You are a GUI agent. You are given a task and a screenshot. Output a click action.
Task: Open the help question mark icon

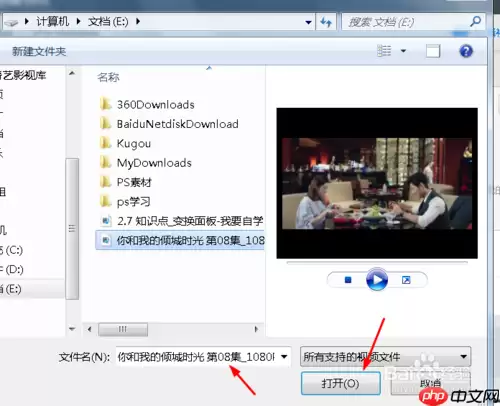click(x=466, y=51)
